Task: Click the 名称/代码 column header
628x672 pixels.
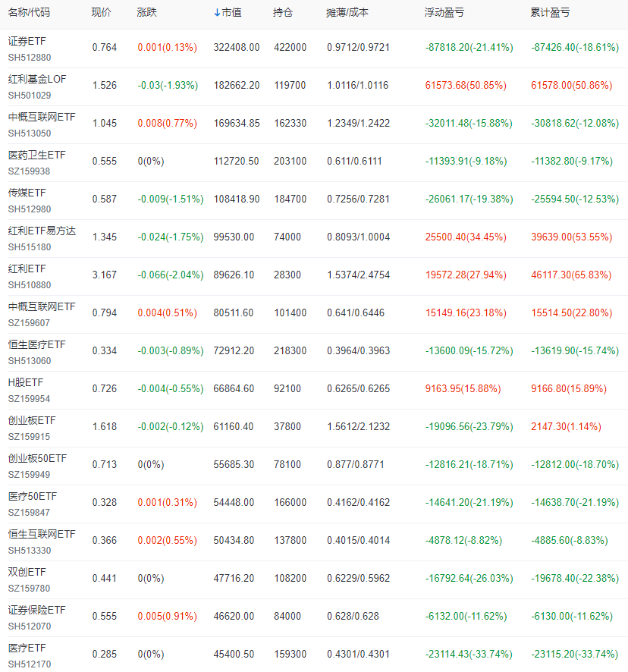Action: pos(29,12)
